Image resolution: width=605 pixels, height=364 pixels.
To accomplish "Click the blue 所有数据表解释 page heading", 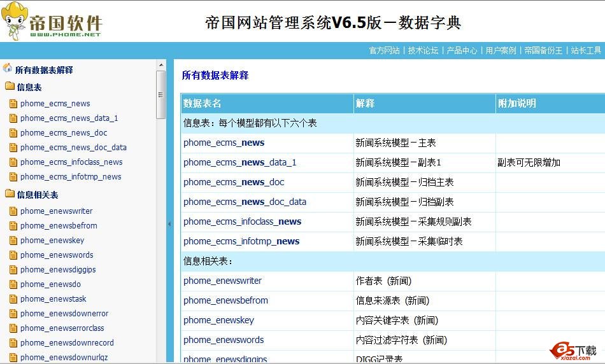I will tap(215, 75).
